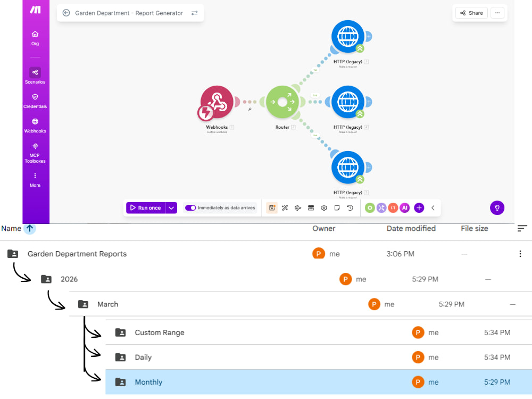Collapse the toolbar with the left chevron
Image resolution: width=532 pixels, height=399 pixels.
pos(433,207)
